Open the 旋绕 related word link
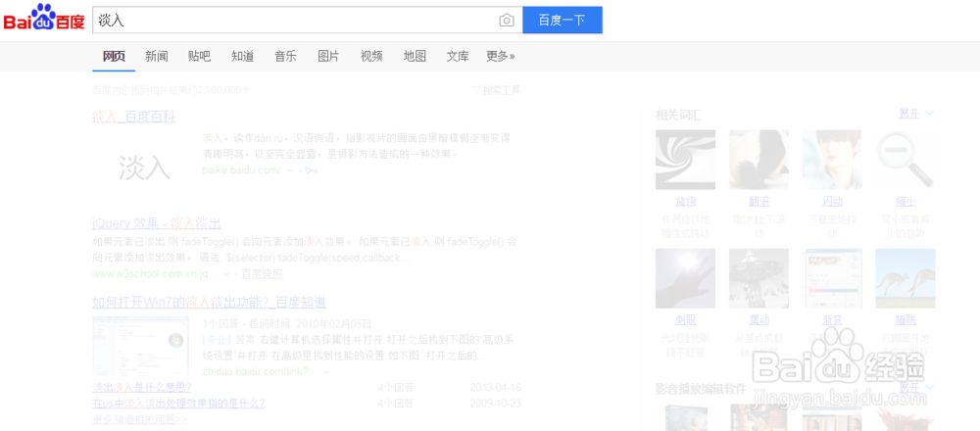The width and height of the screenshot is (980, 431). [686, 201]
